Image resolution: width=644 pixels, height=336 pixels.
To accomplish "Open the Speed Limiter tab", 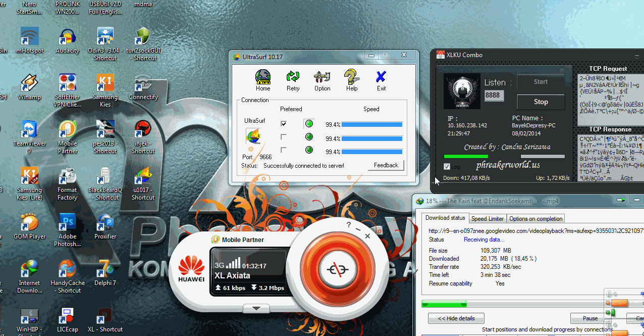I will (x=488, y=219).
